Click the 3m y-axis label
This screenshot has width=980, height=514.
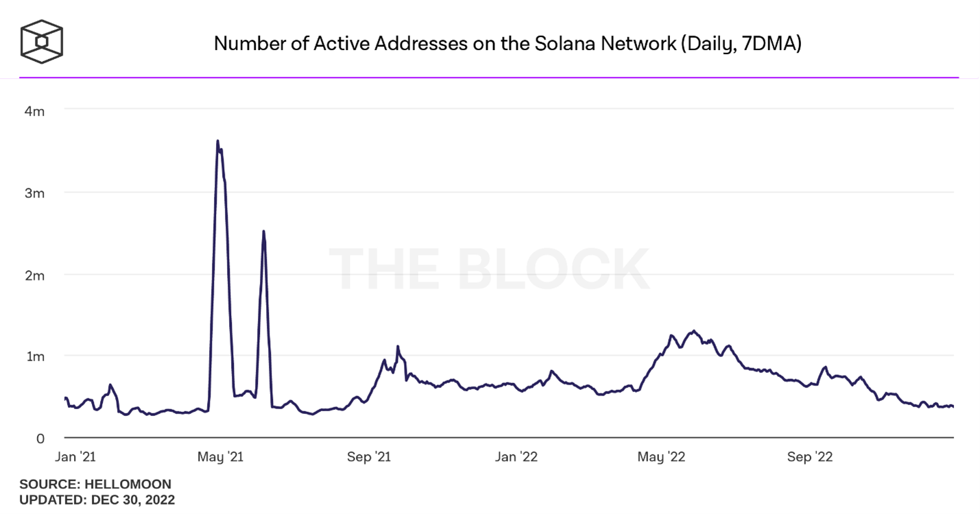[35, 193]
